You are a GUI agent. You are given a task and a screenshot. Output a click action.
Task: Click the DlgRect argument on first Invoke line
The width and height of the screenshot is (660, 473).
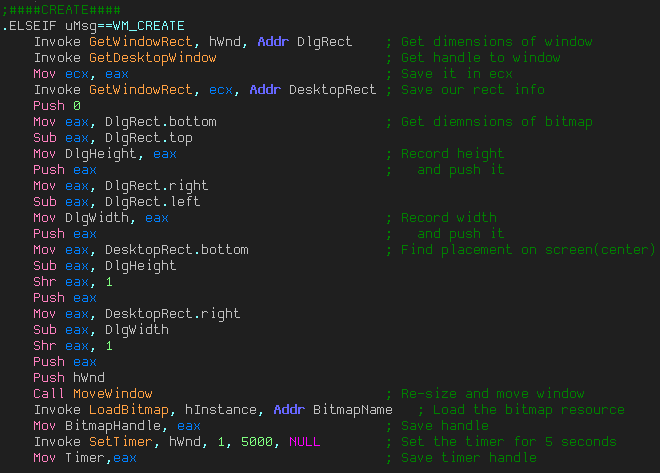pyautogui.click(x=325, y=42)
